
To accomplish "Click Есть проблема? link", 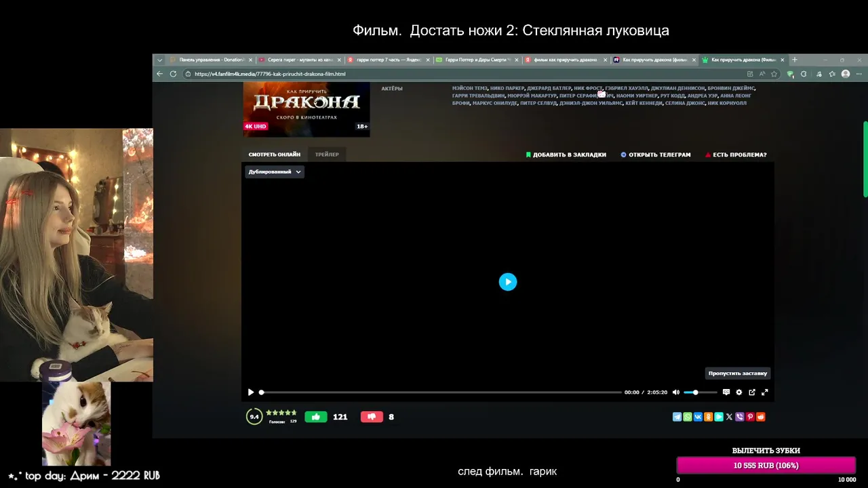I will click(736, 155).
